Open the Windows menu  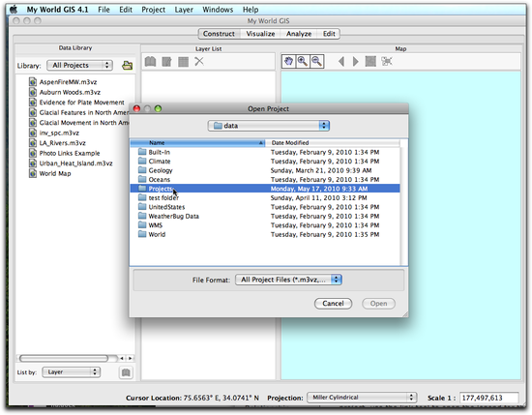coord(218,10)
